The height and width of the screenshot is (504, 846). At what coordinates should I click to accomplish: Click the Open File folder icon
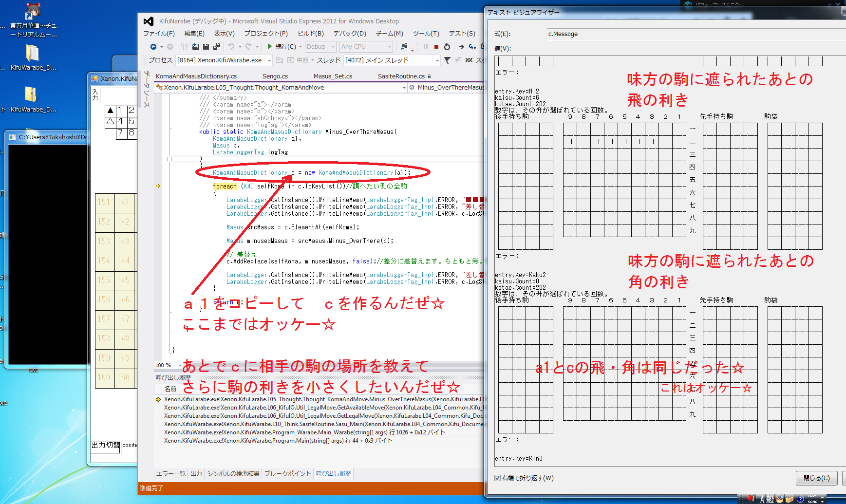click(x=195, y=47)
